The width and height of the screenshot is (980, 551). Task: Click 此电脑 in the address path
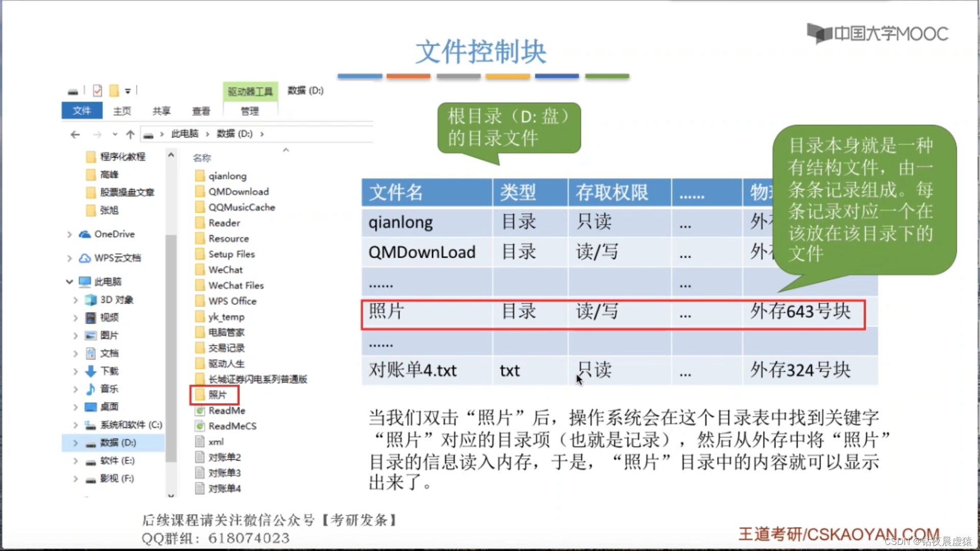coord(185,134)
